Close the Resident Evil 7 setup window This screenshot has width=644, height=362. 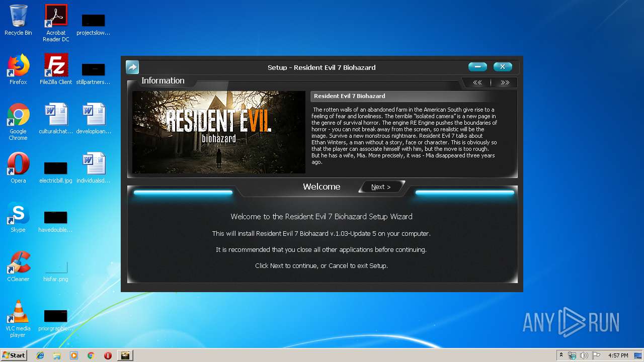[503, 67]
